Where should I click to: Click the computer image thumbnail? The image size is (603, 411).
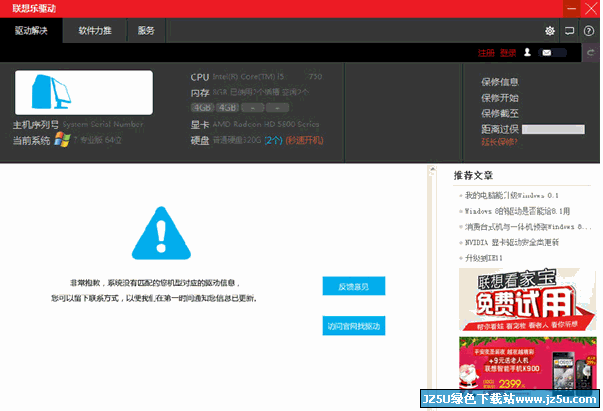pos(84,92)
